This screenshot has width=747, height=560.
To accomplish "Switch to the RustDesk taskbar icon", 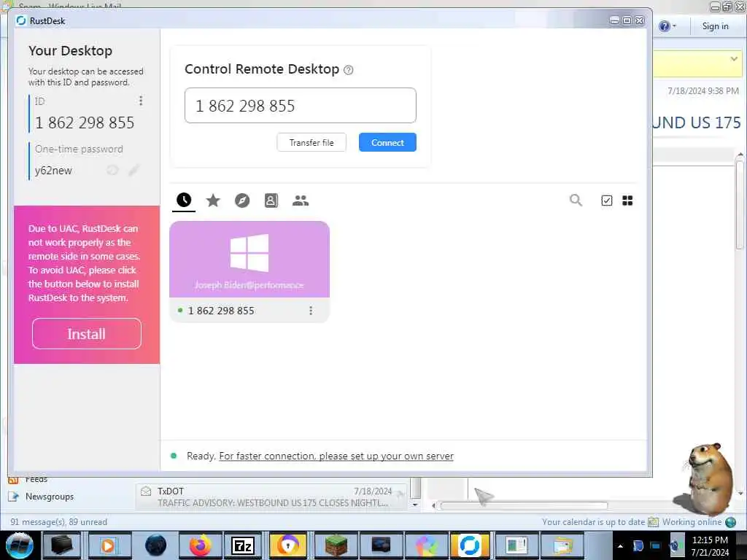I will coord(469,545).
